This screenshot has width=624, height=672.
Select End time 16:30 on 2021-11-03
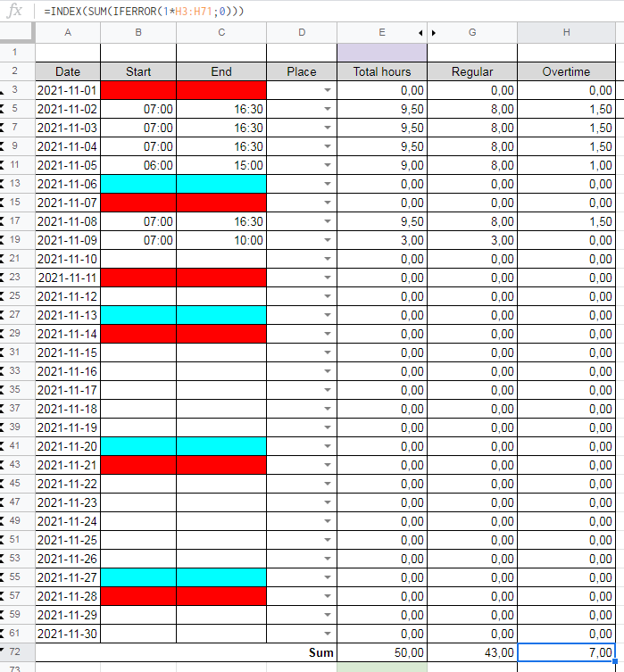[221, 128]
